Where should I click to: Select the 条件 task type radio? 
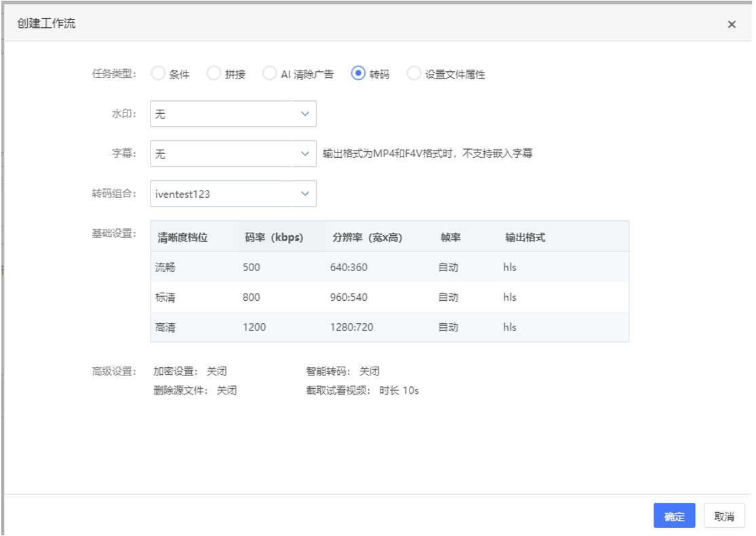click(x=158, y=73)
